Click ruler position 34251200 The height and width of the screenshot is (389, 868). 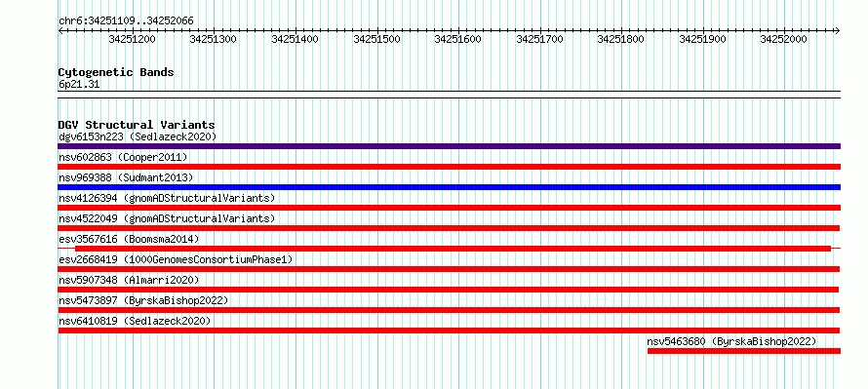click(x=133, y=39)
